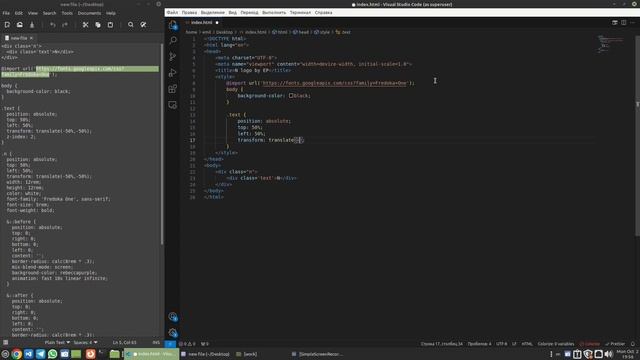The height and width of the screenshot is (360, 640).
Task: Switch to SimpleScreenRecorder window in taskbar
Action: tap(318, 354)
